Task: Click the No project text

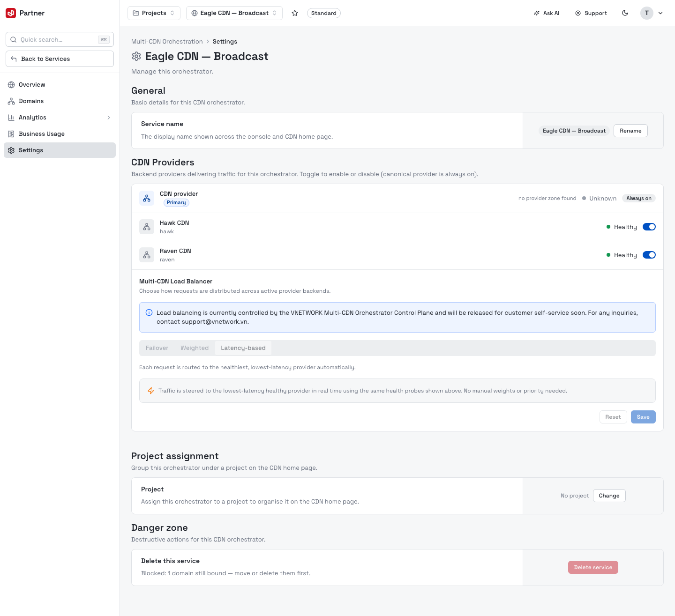Action: 575,496
